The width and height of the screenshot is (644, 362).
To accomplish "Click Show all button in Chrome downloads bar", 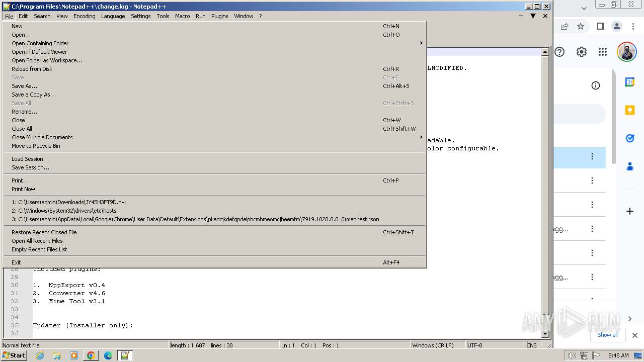I will [608, 335].
